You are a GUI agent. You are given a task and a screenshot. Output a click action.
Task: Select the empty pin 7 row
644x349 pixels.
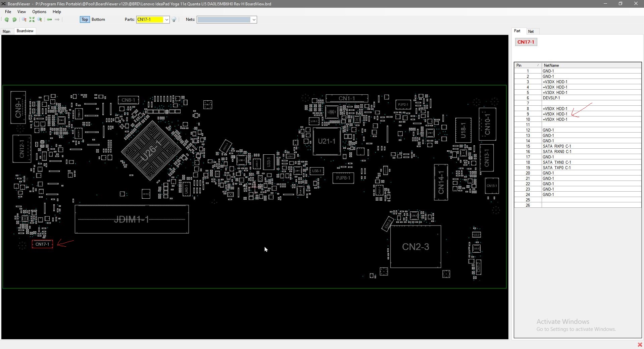point(578,103)
